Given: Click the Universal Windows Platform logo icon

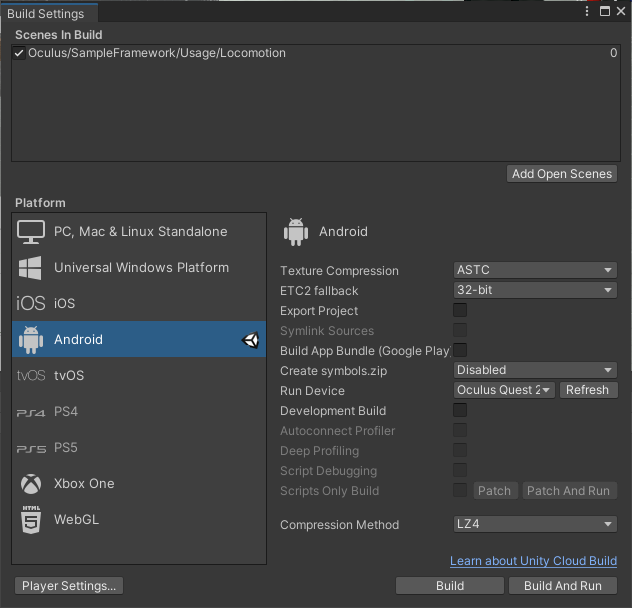Looking at the screenshot, I should pos(31,268).
